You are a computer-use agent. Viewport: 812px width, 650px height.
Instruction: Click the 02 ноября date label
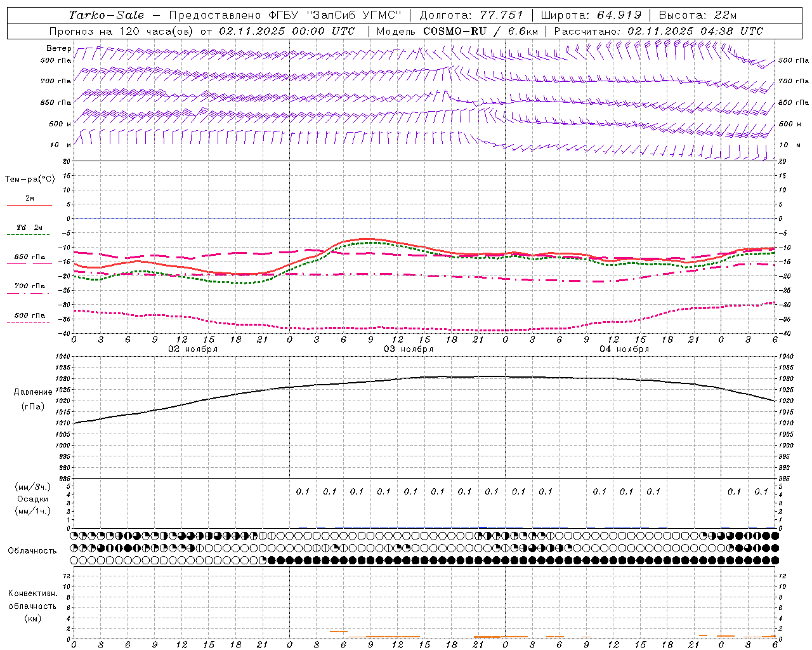(193, 348)
